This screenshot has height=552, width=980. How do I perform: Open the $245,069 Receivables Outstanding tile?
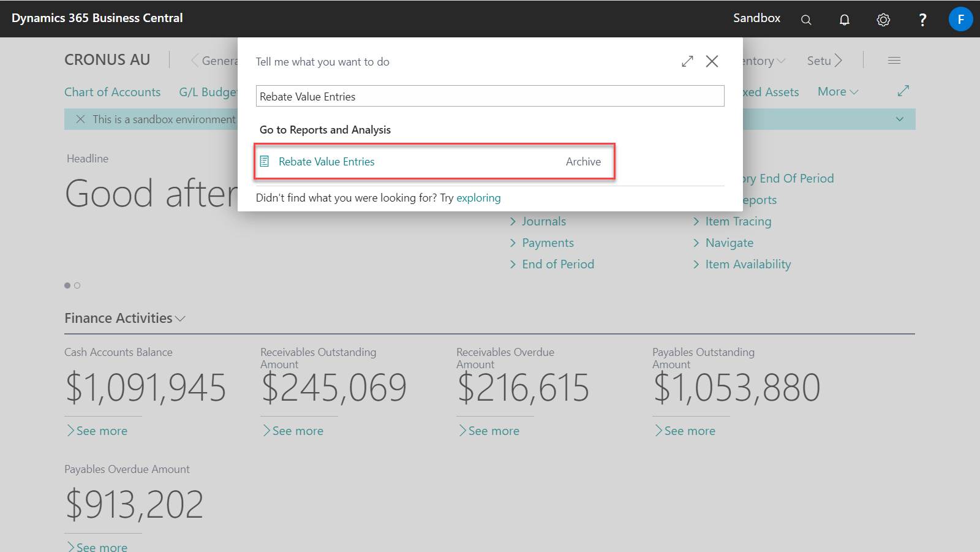pyautogui.click(x=334, y=387)
